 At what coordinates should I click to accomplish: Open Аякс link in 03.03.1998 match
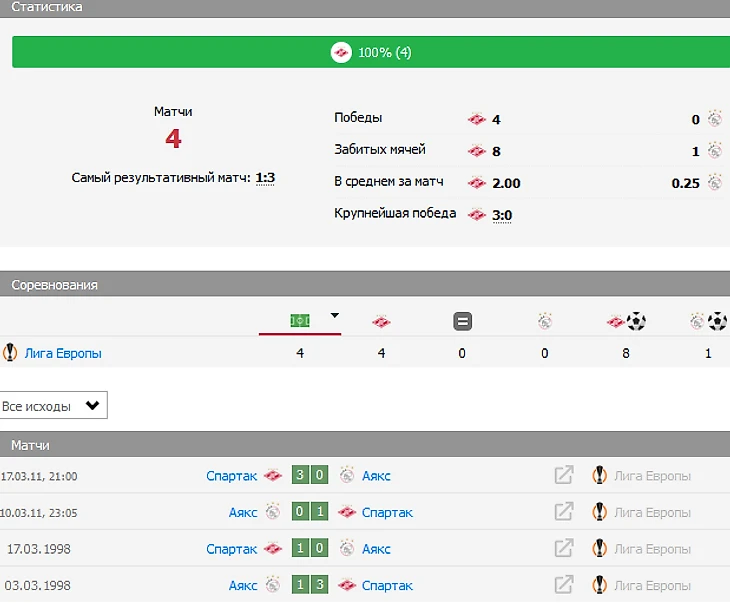[x=243, y=585]
